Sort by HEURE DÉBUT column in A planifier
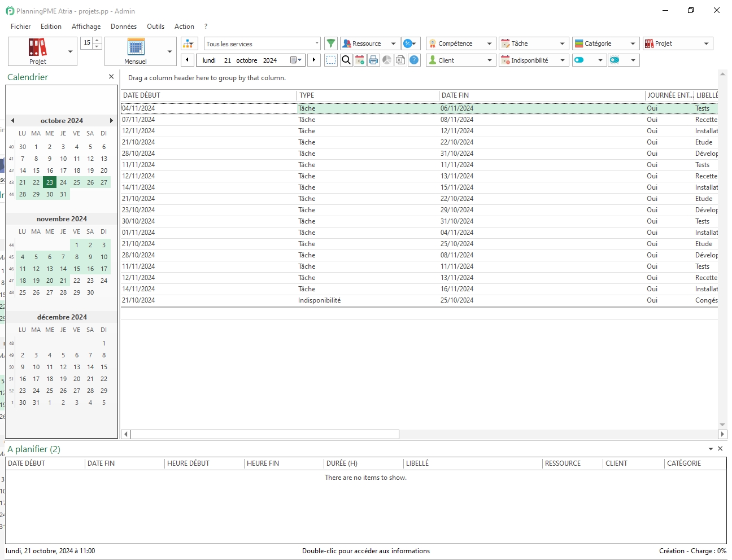Screen dimensions: 732x560 coord(204,463)
